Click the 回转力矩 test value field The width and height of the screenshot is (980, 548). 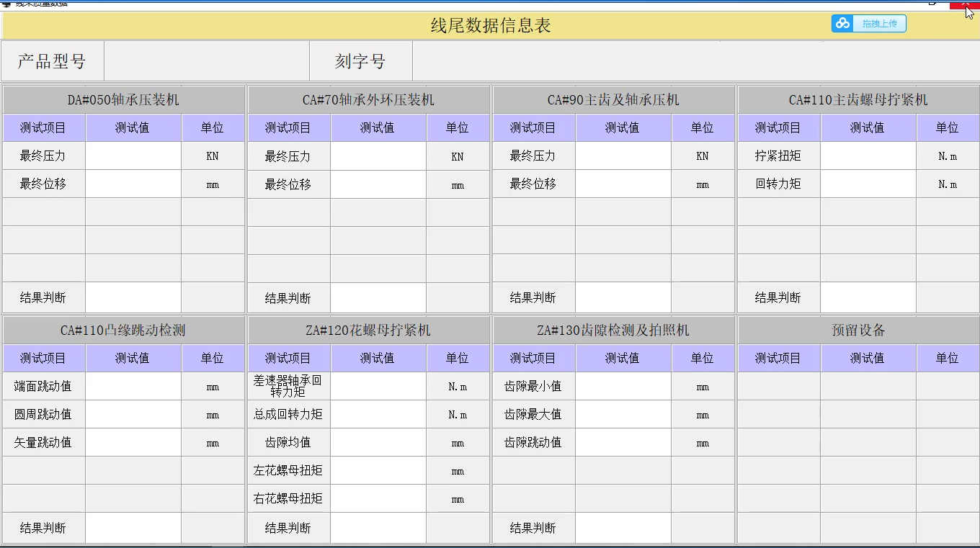pyautogui.click(x=868, y=184)
